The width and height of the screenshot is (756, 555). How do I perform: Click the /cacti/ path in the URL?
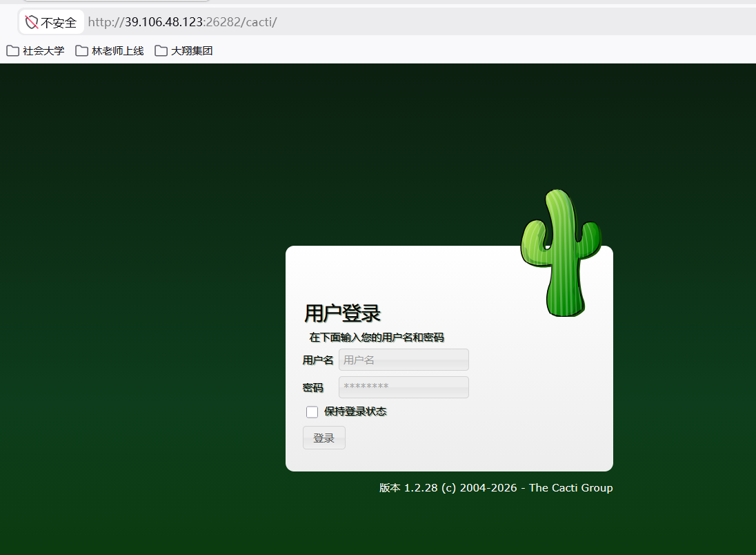click(x=259, y=22)
